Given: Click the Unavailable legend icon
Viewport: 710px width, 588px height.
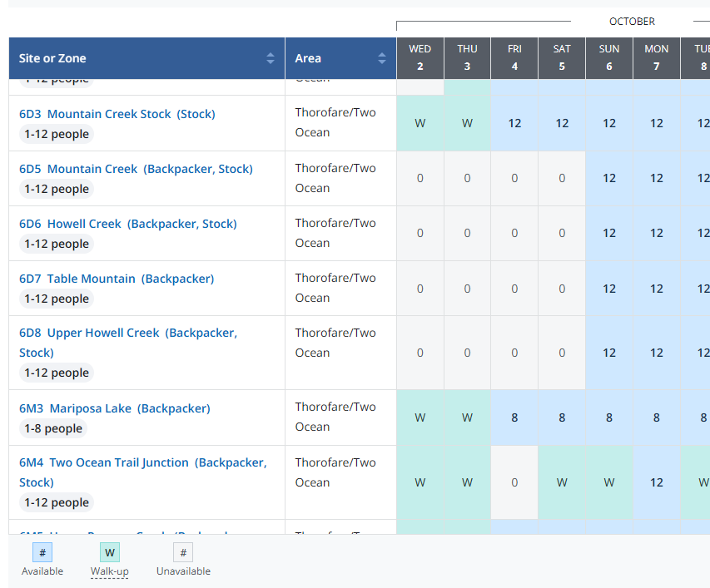Looking at the screenshot, I should click(183, 552).
